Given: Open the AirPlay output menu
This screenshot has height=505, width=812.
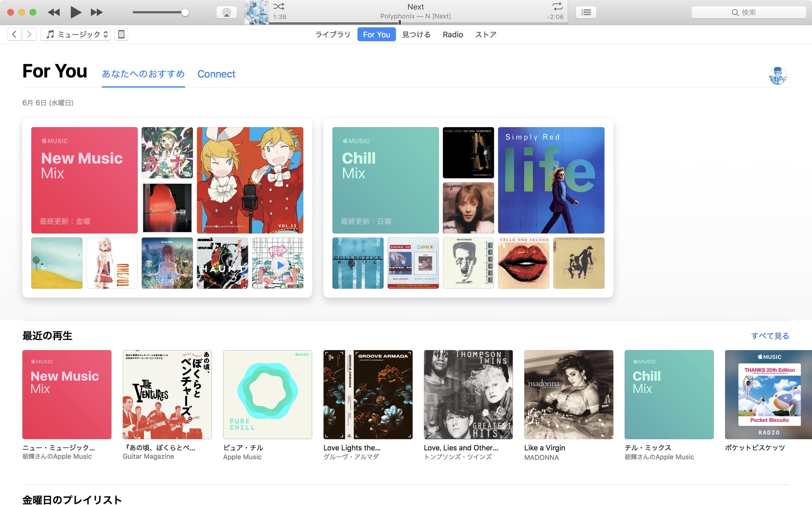Looking at the screenshot, I should click(226, 13).
